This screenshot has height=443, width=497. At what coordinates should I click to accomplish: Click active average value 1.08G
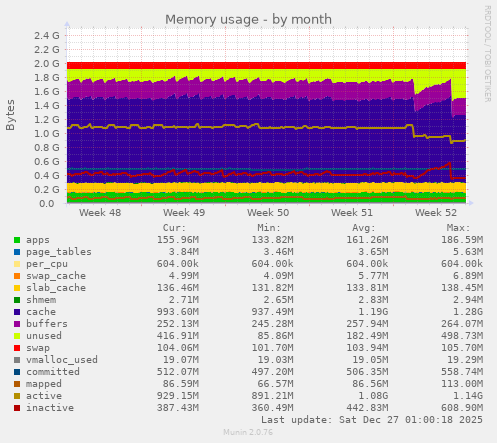[x=373, y=396]
